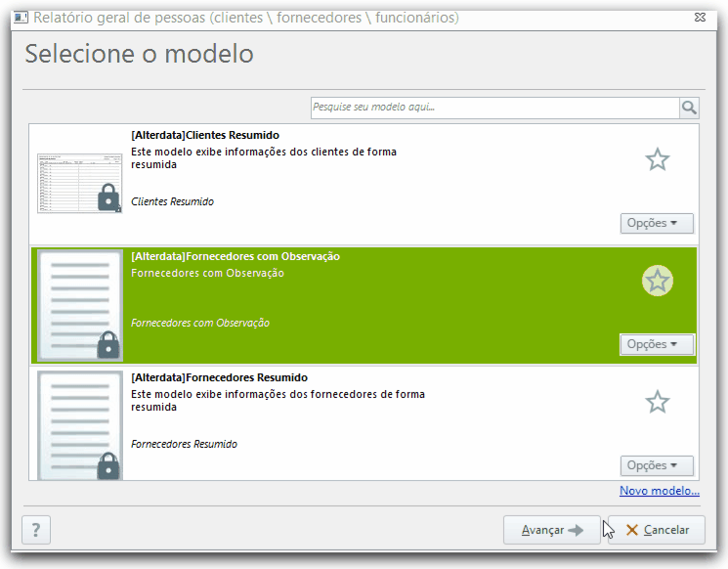728x569 pixels.
Task: Open Opções dropdown for Clientes Resumido
Action: click(657, 223)
